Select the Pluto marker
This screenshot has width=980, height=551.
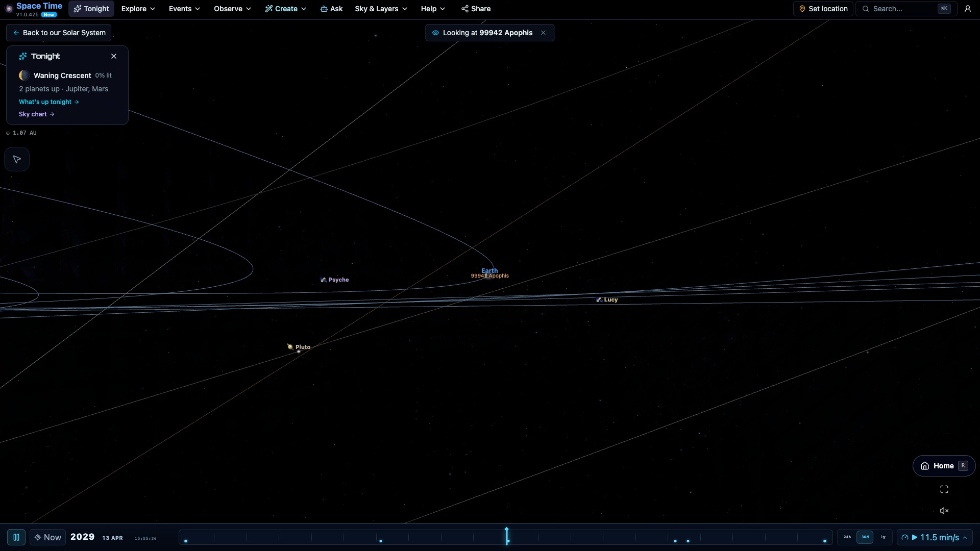click(299, 347)
